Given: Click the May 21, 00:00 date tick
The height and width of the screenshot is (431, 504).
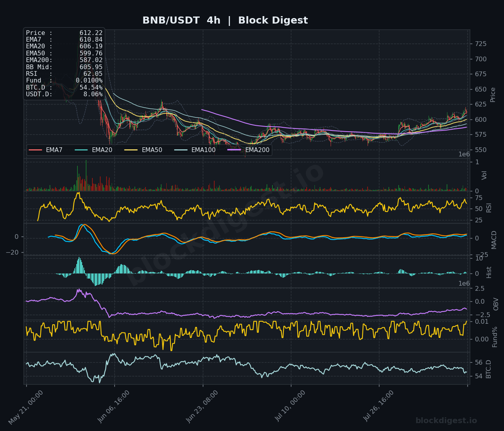Looking at the screenshot, I should tap(26, 407).
